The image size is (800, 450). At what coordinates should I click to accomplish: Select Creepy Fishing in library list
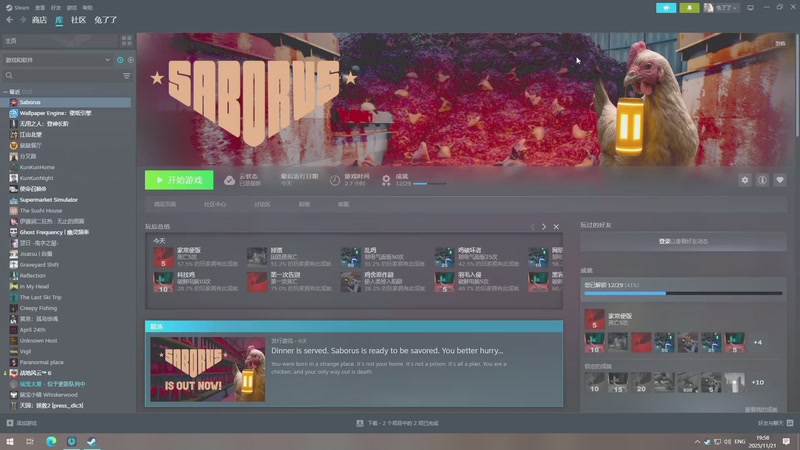coord(38,308)
